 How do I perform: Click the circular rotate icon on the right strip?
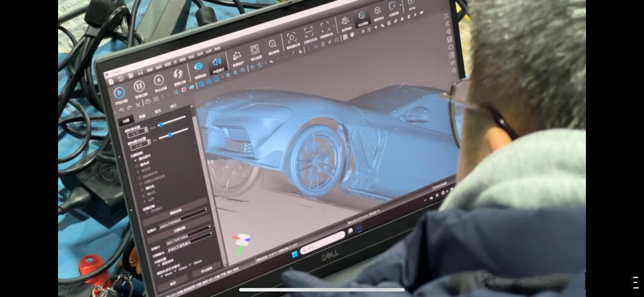[x=451, y=47]
